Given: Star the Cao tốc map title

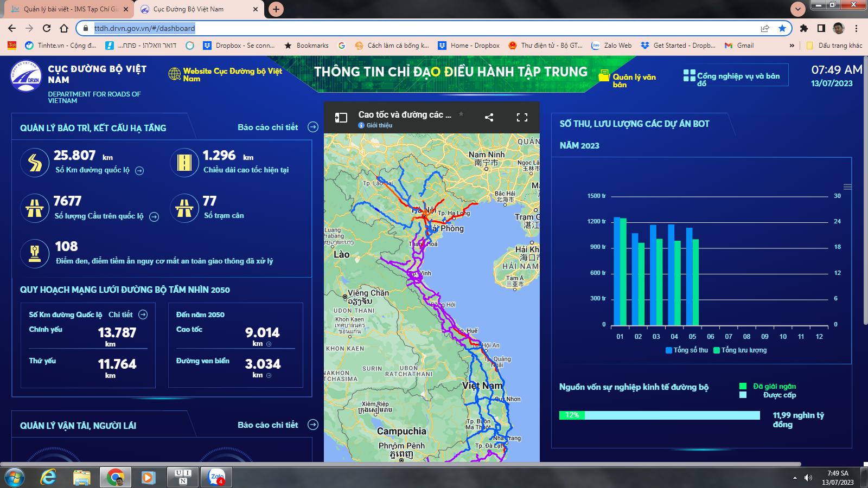Looking at the screenshot, I should click(461, 114).
